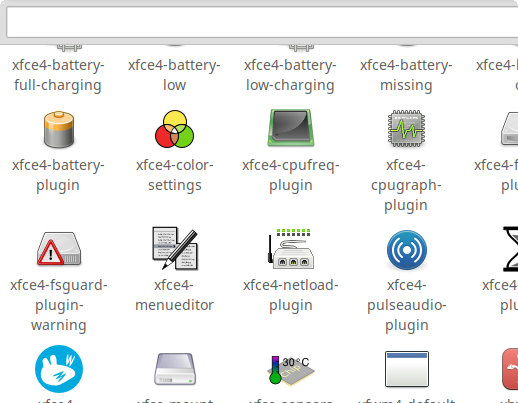The image size is (518, 403).
Task: Choose the grey drive mount icon
Action: point(175,369)
